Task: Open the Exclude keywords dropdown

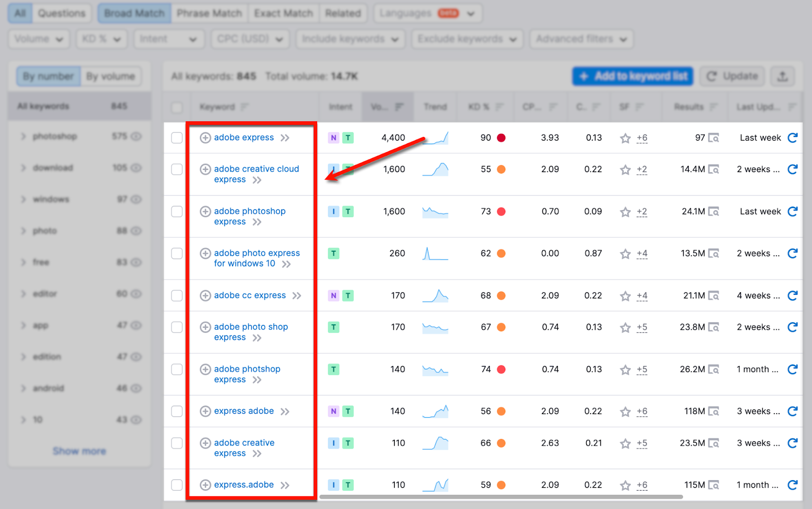Action: pyautogui.click(x=467, y=39)
